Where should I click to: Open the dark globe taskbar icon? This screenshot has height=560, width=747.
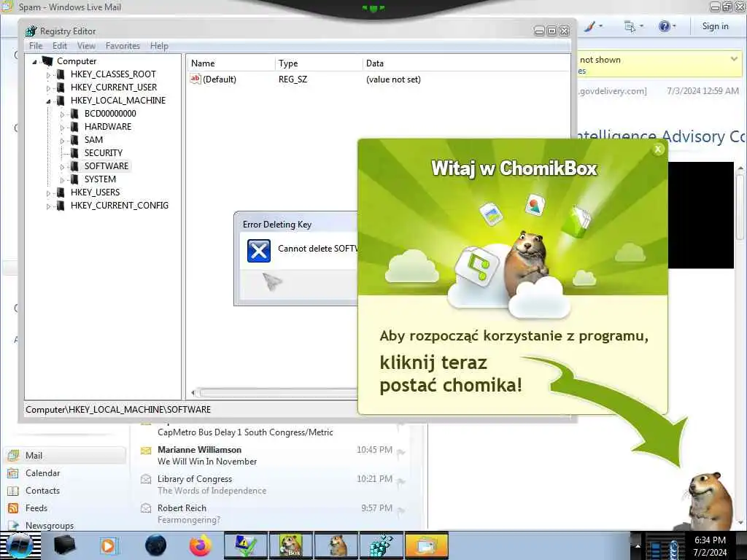pos(155,545)
